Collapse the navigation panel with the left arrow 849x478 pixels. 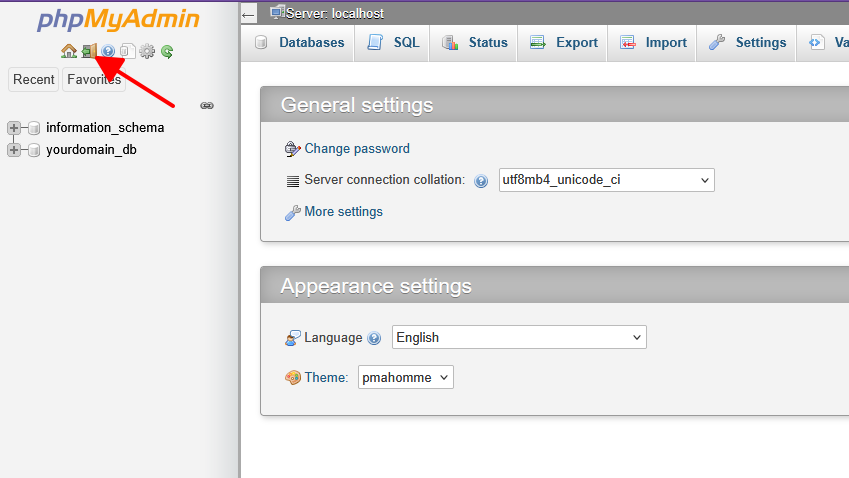pyautogui.click(x=249, y=15)
